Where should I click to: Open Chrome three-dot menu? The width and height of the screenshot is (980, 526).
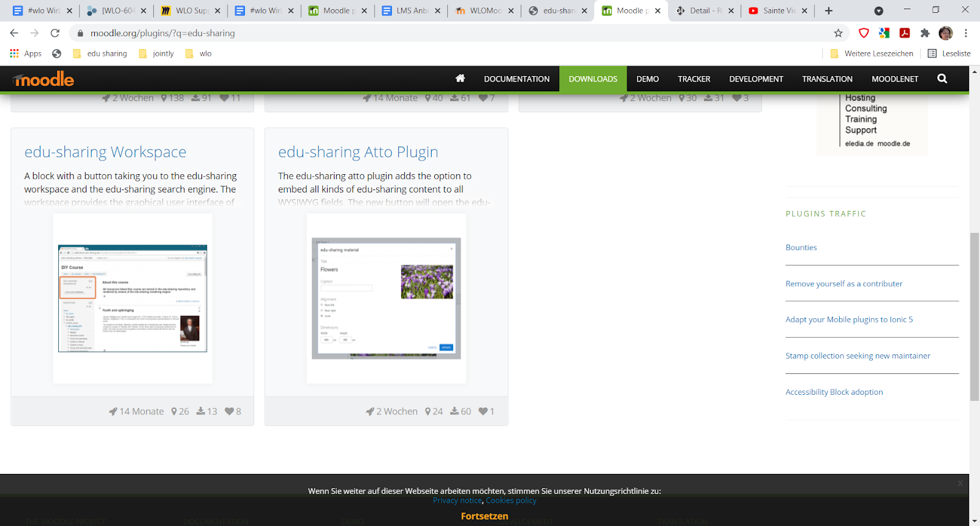point(966,33)
